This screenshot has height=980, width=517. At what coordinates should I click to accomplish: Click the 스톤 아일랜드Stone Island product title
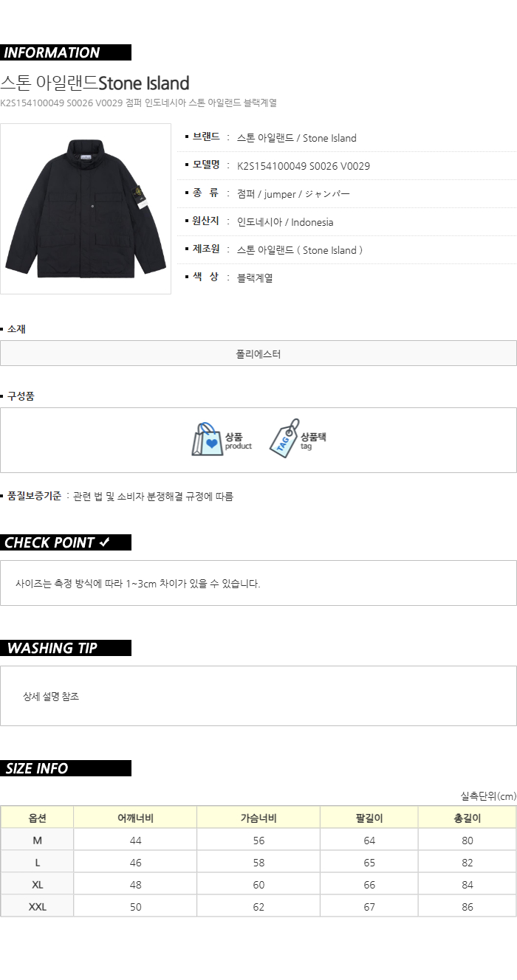[95, 83]
